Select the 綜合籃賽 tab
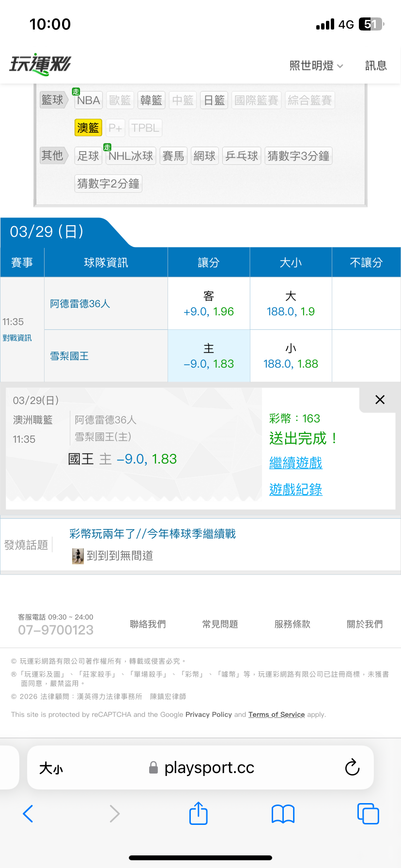The width and height of the screenshot is (401, 868). (x=309, y=100)
